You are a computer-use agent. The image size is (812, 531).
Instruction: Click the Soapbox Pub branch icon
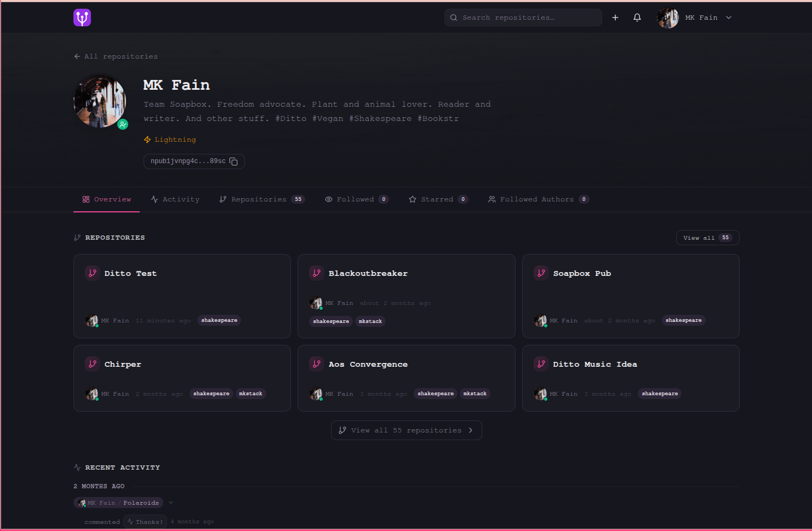[541, 273]
